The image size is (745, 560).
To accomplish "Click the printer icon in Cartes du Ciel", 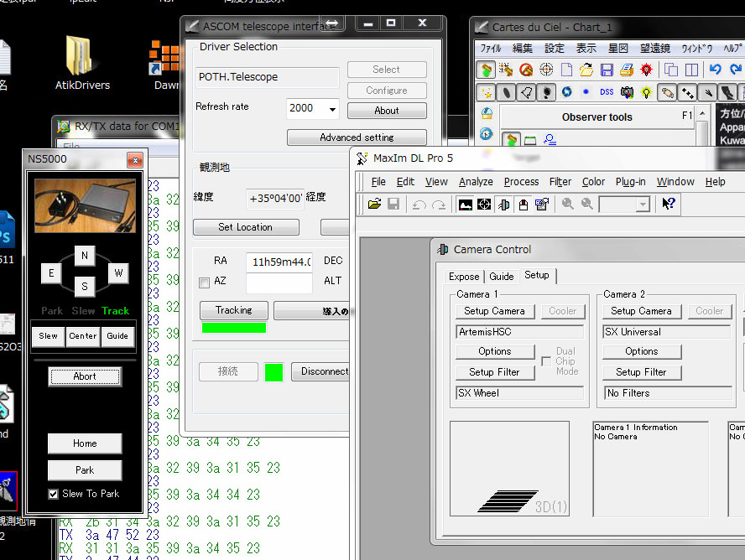I will tap(627, 70).
